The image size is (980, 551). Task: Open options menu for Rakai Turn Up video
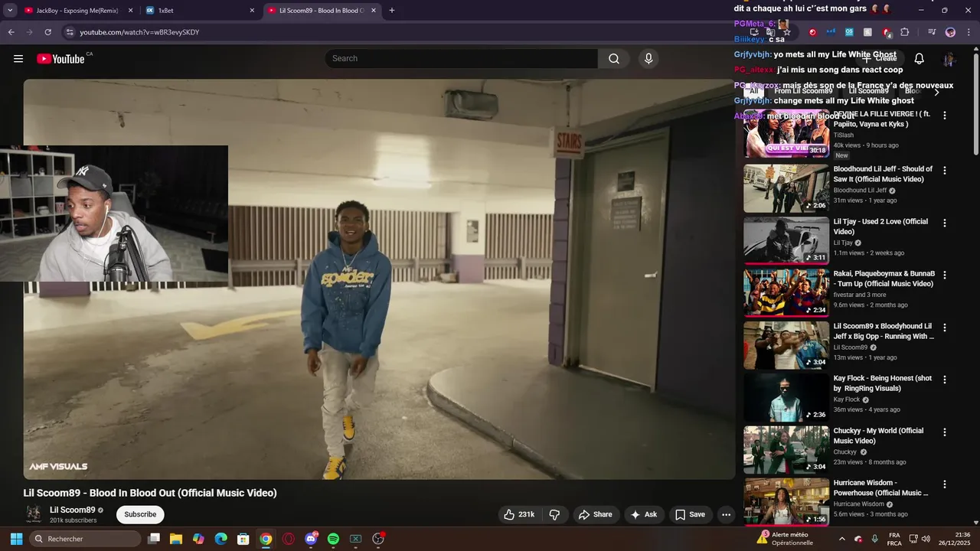tap(945, 275)
